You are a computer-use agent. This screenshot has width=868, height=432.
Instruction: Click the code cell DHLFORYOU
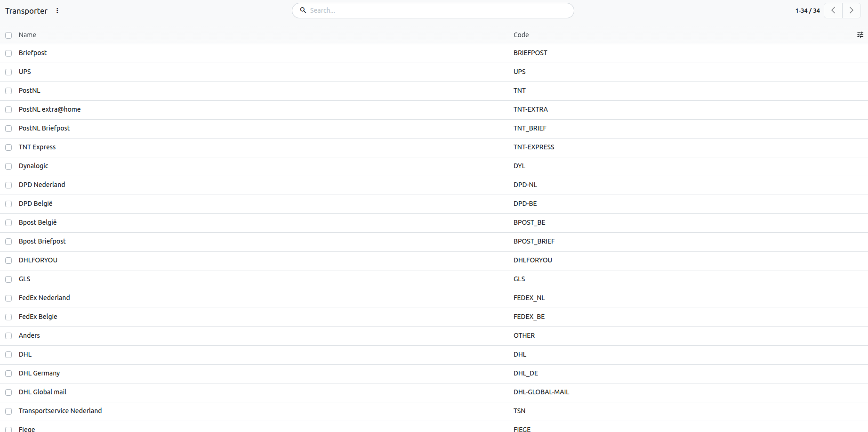(x=533, y=260)
